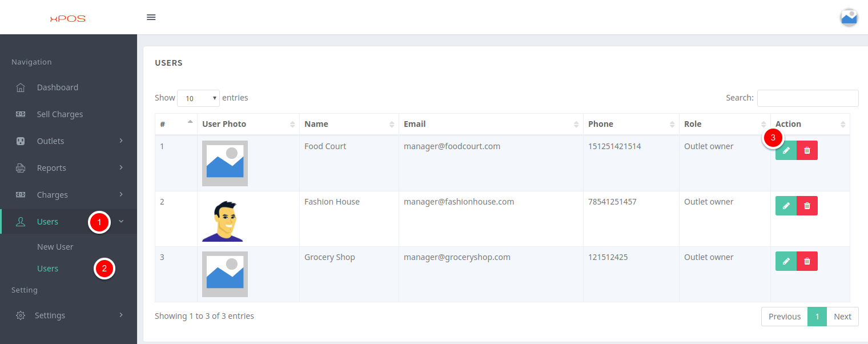Click phone number 121512425
Image resolution: width=868 pixels, height=344 pixels.
tap(608, 257)
